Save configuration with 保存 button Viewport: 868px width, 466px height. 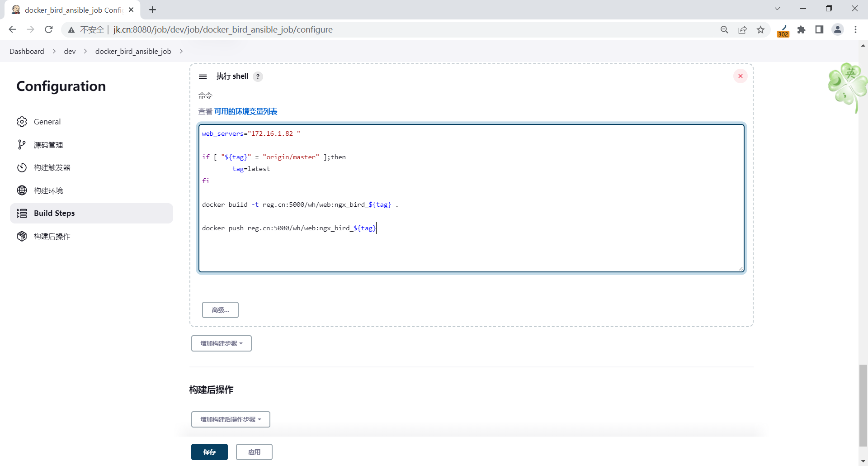click(209, 452)
